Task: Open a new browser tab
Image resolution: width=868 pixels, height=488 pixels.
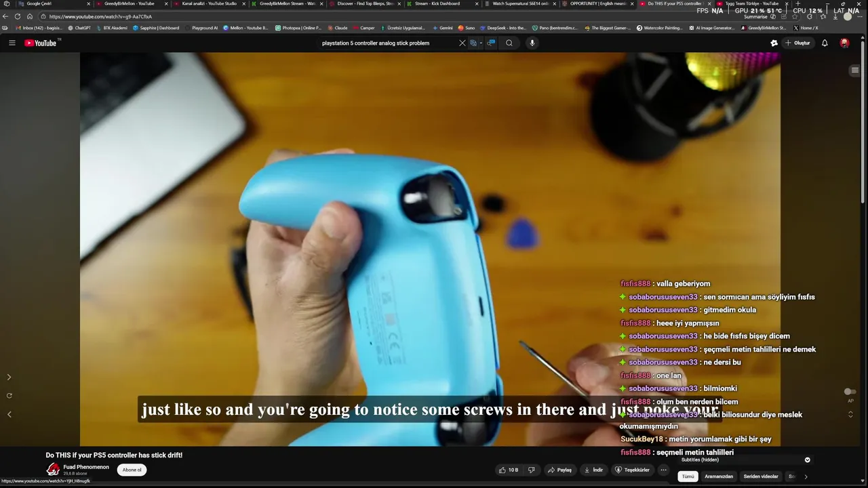Action: 797,3
